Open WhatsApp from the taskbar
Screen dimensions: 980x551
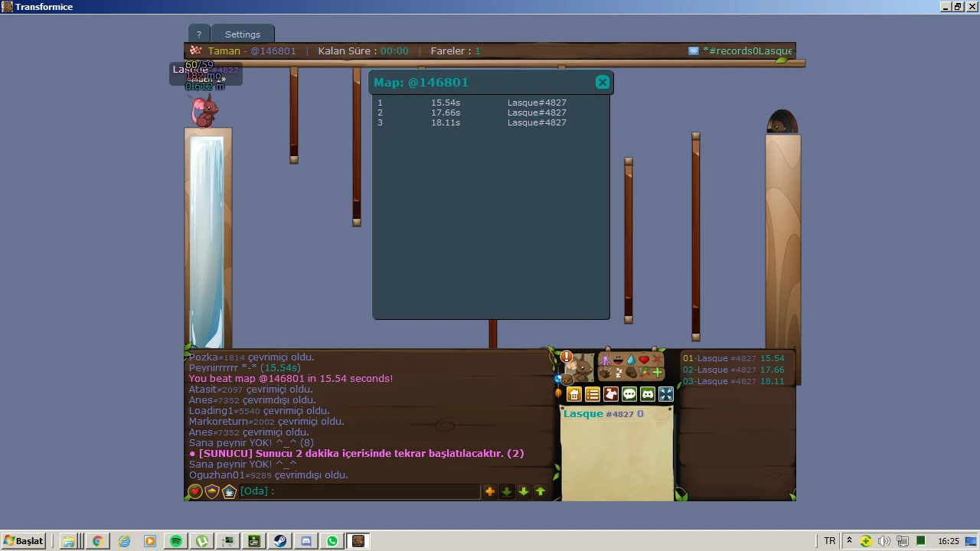point(332,541)
